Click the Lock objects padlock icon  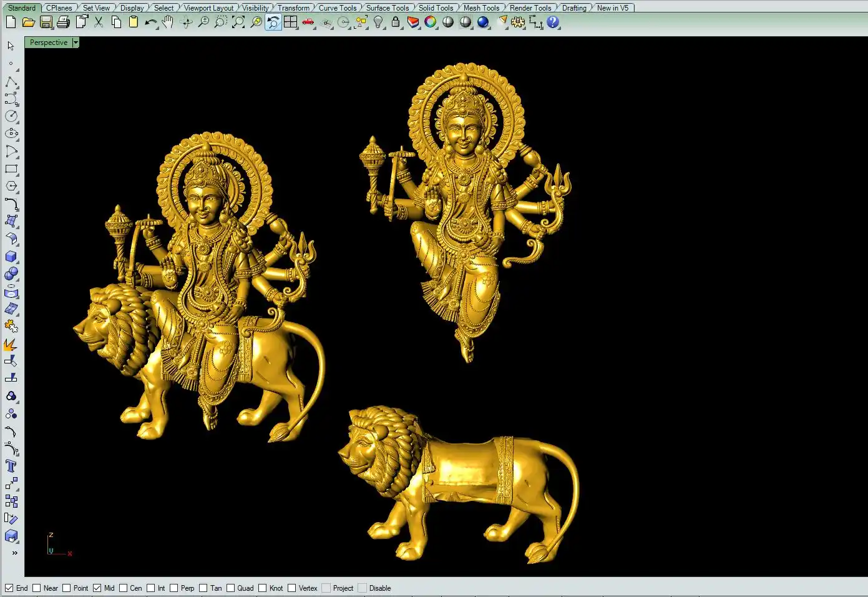[396, 22]
